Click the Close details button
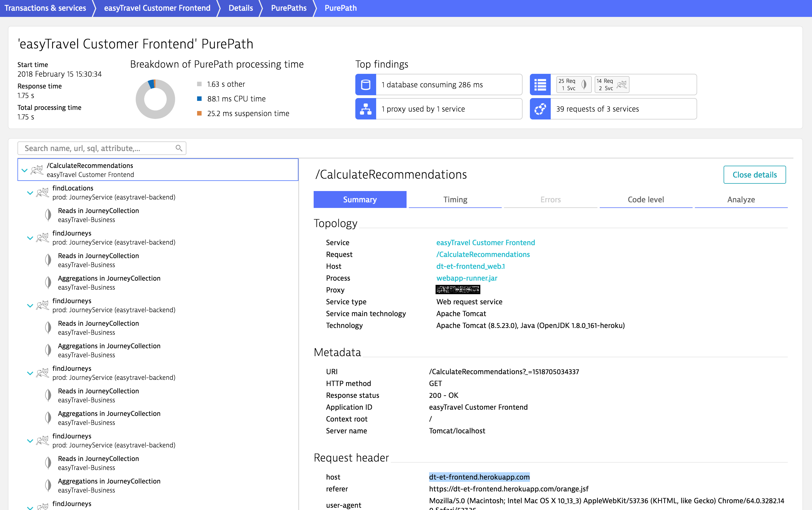This screenshot has height=510, width=812. point(754,175)
